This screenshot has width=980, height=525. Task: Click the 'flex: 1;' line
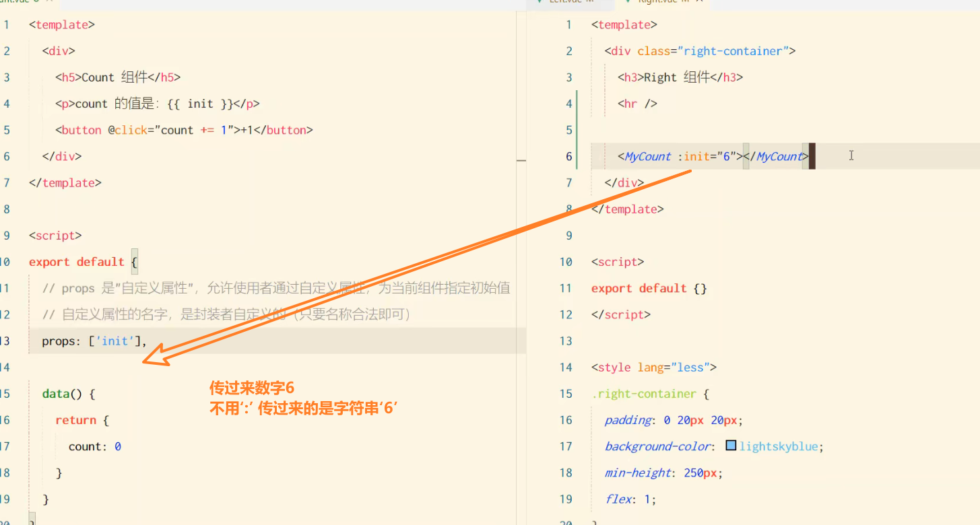coord(630,499)
